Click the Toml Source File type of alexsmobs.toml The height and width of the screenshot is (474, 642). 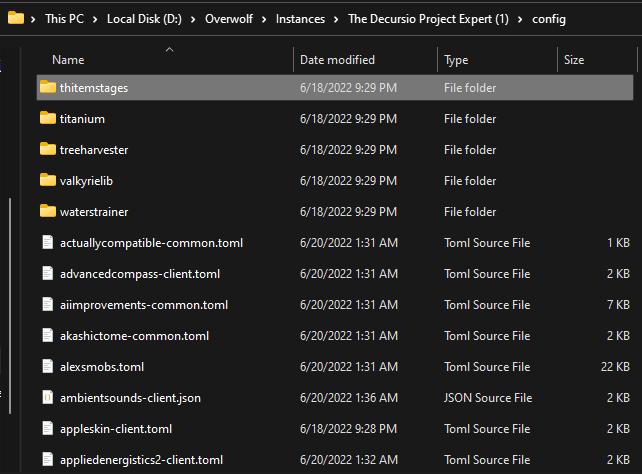pyautogui.click(x=487, y=367)
